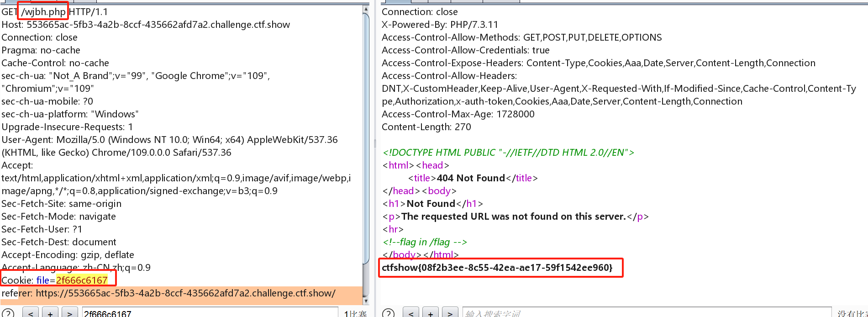The width and height of the screenshot is (868, 317).
Task: Click the highlighted cookie value 2f666c6167
Action: click(82, 280)
